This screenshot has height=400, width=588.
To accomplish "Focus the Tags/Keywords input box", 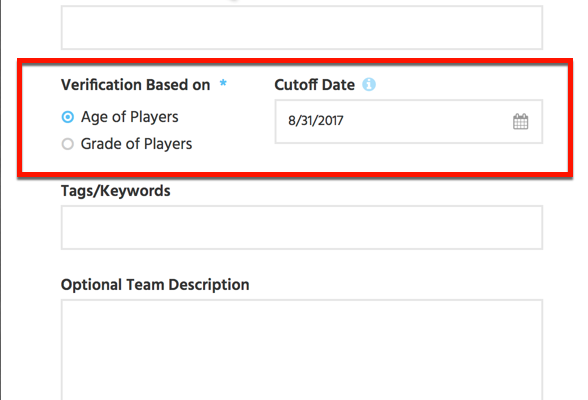I will [302, 227].
